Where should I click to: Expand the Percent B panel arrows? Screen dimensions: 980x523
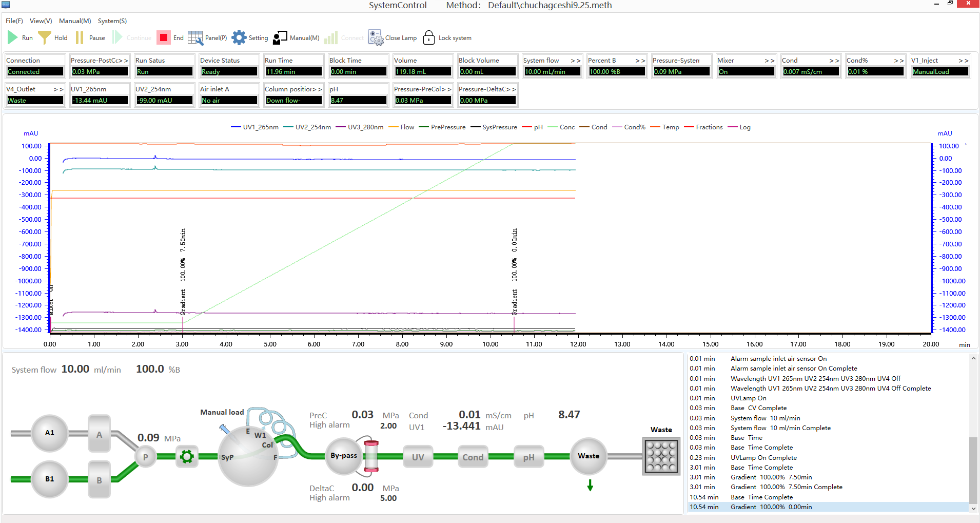640,61
